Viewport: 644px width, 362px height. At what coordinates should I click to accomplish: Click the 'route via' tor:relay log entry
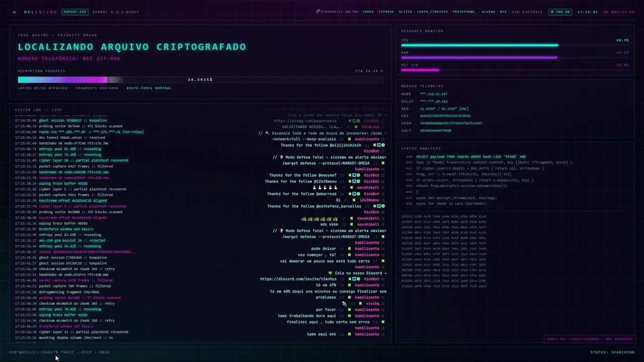[x=91, y=132]
